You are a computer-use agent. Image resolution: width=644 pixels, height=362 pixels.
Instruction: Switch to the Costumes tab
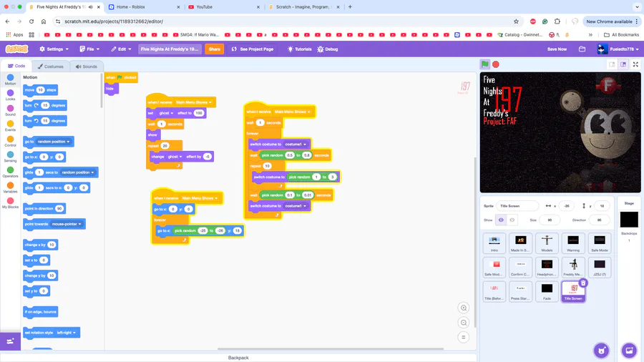(x=51, y=67)
